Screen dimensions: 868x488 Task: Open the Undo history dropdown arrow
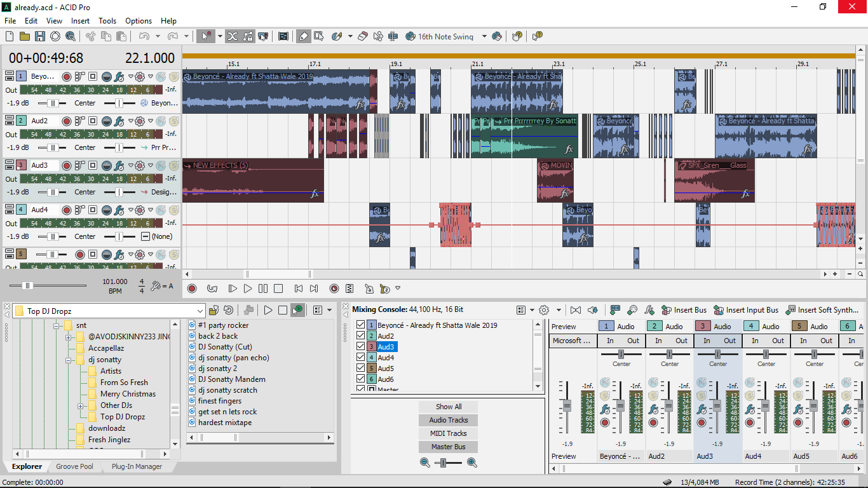(158, 36)
